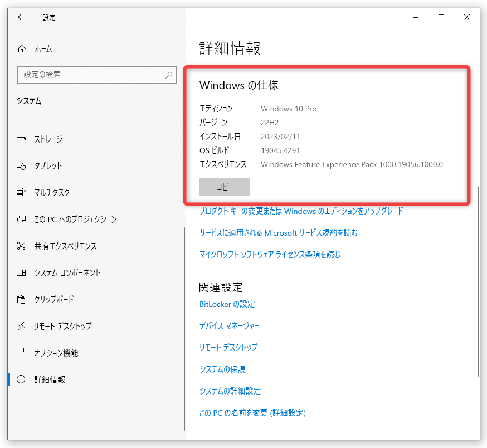Screen dimensions: 487x448
Task: Open プロダクト キーの変更 upgrade link
Action: click(301, 211)
